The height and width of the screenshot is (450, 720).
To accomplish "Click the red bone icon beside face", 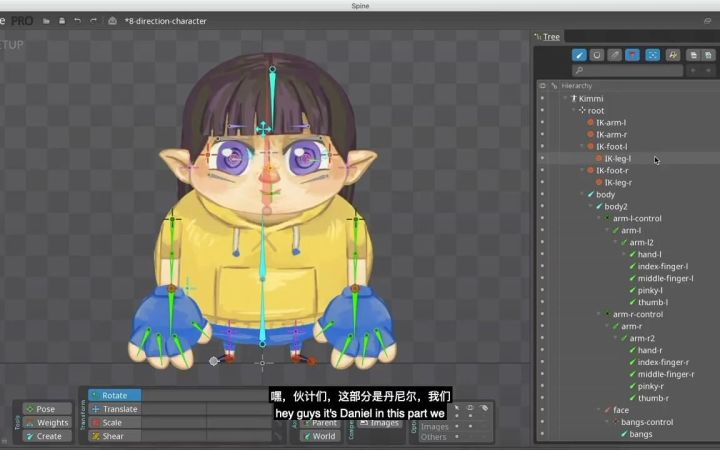I will pyautogui.click(x=608, y=410).
